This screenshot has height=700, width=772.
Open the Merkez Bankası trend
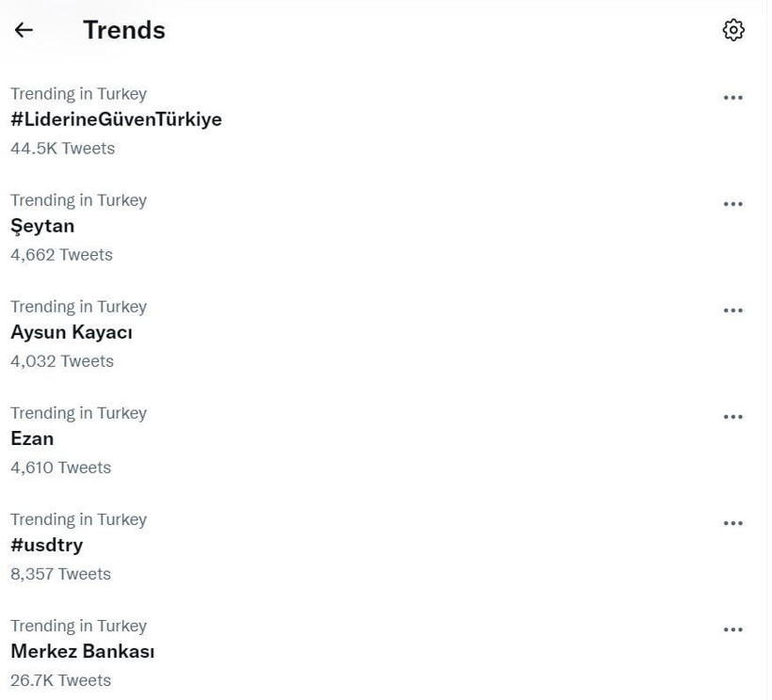click(82, 651)
